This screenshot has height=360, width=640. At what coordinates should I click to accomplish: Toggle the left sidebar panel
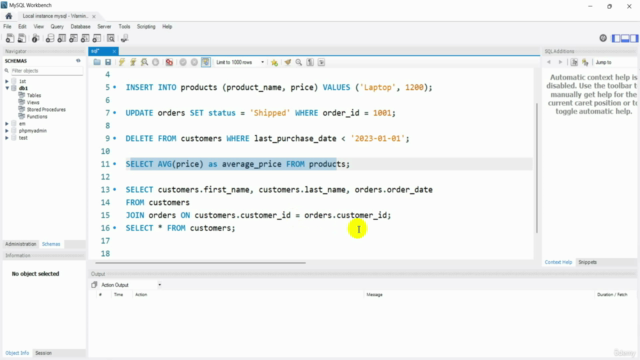pos(616,38)
